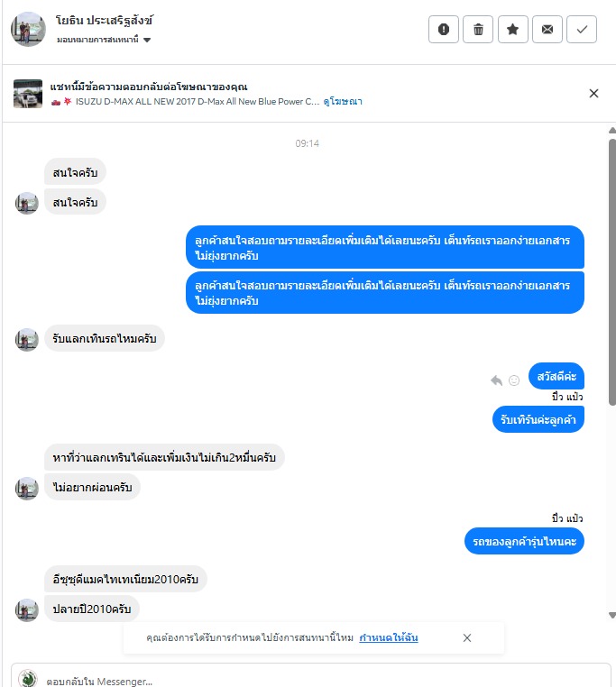The width and height of the screenshot is (616, 687).
Task: Open the contact's profile picture in header
Action: click(x=28, y=30)
